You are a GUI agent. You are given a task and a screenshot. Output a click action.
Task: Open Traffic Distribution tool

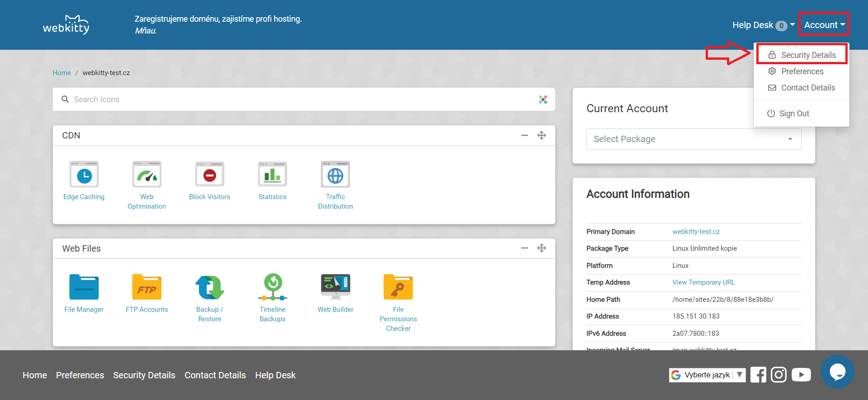pyautogui.click(x=335, y=174)
